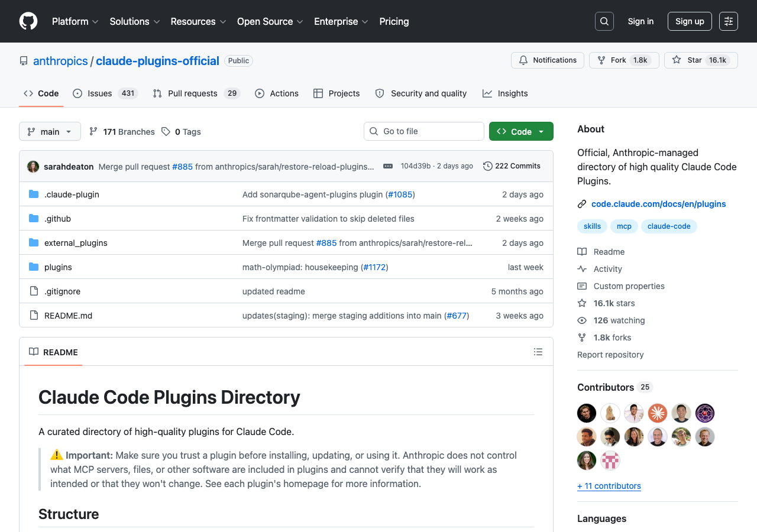757x532 pixels.
Task: Click the Notifications bell button
Action: point(548,60)
